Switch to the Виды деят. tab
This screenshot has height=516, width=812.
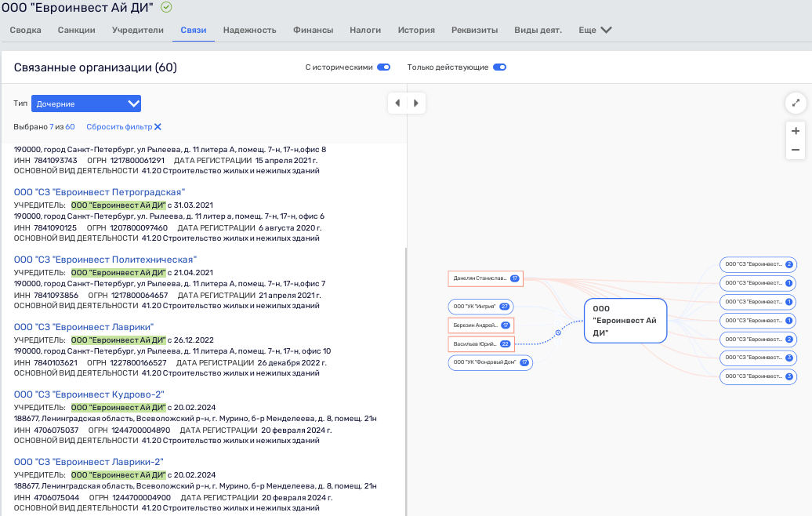pos(538,30)
